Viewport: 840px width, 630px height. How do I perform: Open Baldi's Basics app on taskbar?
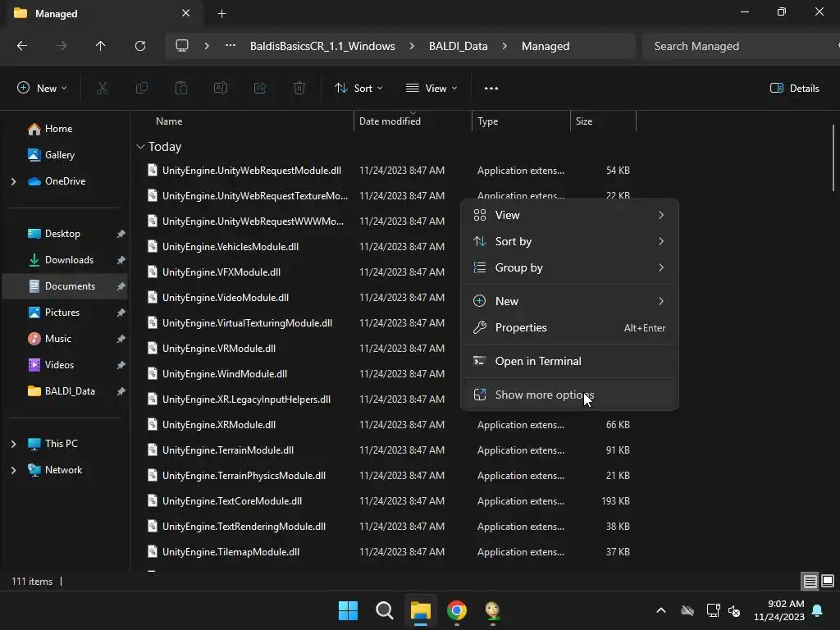coord(493,610)
